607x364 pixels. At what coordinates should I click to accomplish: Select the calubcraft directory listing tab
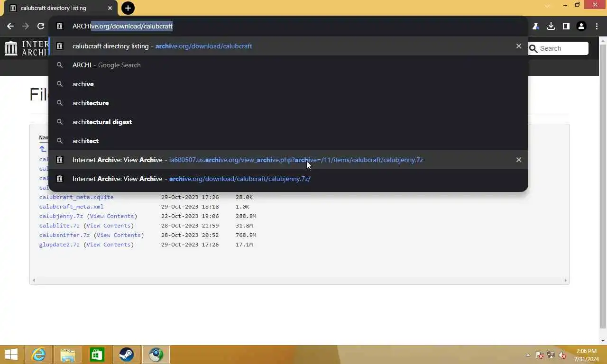60,8
